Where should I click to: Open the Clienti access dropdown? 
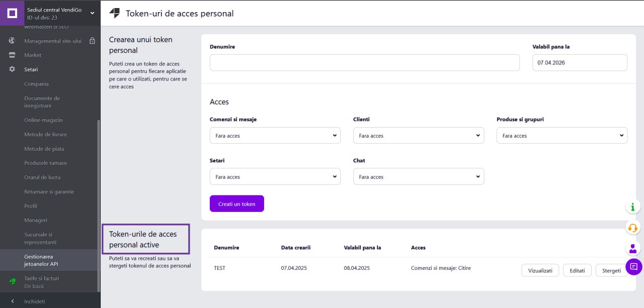419,136
